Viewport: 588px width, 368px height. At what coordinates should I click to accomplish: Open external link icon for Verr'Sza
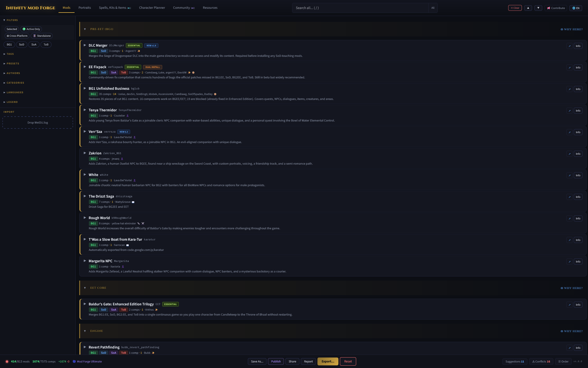569,132
